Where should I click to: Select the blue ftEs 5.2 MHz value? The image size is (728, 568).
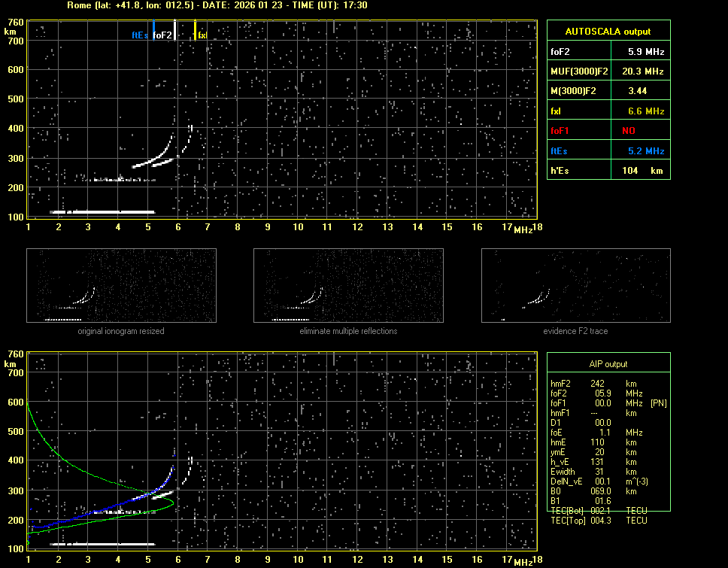pos(645,151)
